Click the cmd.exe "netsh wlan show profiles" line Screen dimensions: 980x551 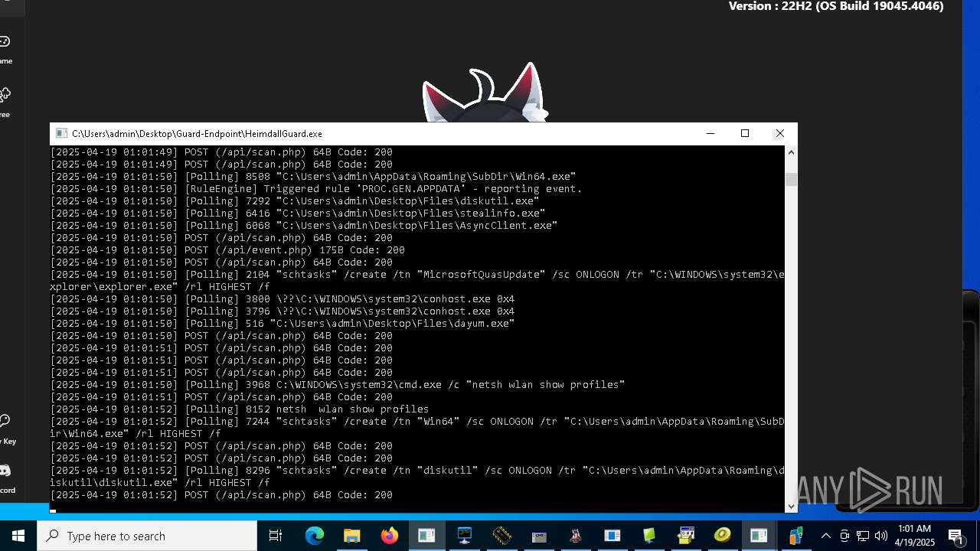(338, 385)
